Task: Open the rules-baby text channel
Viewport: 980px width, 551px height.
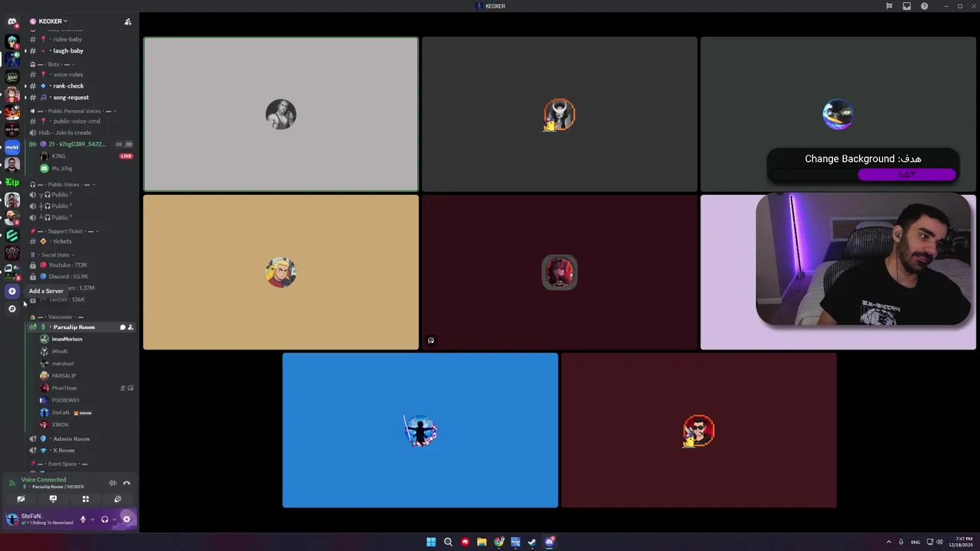Action: coord(67,39)
